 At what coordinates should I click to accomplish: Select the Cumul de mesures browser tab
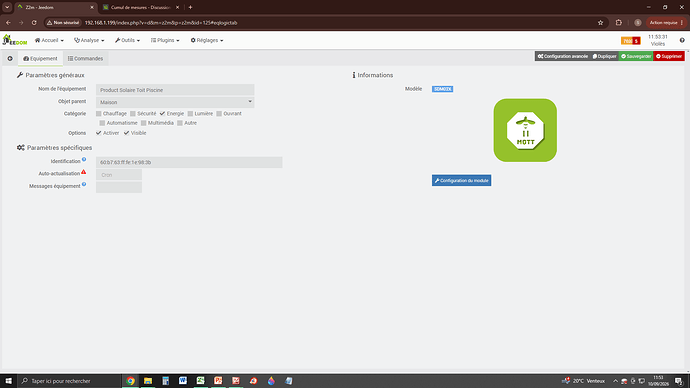tap(141, 7)
